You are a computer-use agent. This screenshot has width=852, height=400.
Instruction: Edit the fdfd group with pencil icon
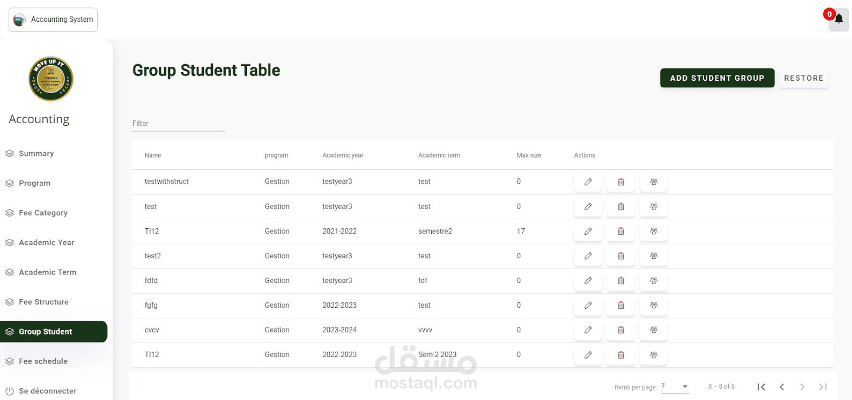point(588,280)
